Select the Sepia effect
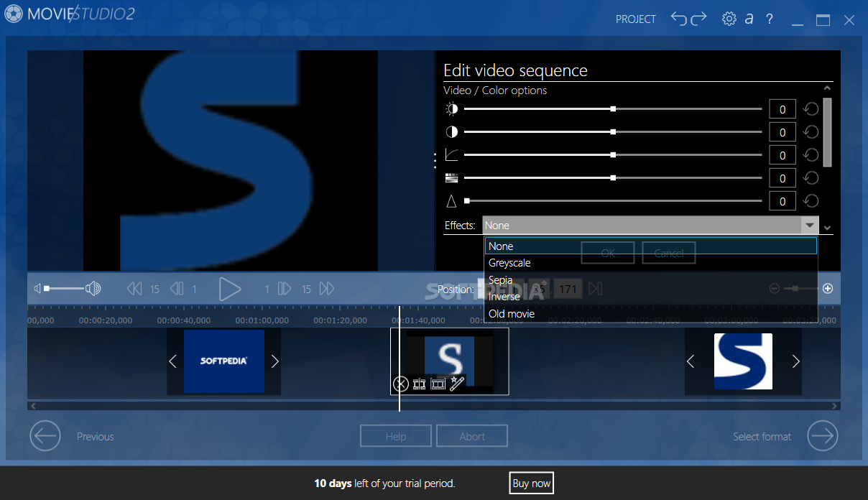868x500 pixels. coord(651,280)
